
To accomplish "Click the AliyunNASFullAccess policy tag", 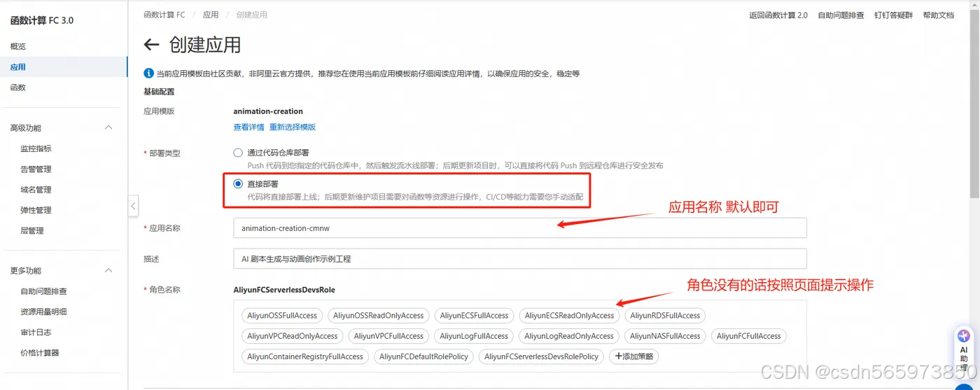I will 665,336.
